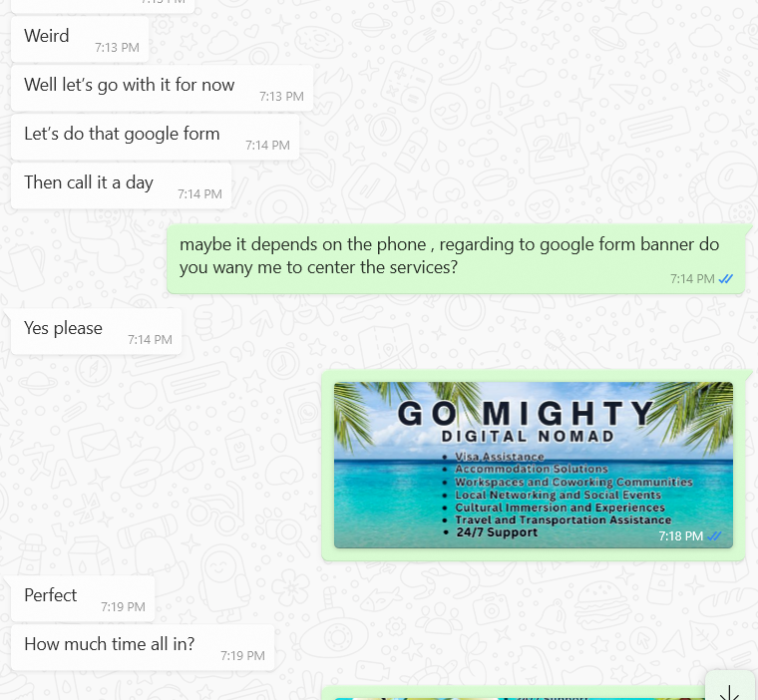Viewport: 758px width, 700px height.
Task: Click the 7:13 PM timestamp next to "Weird"
Action: [117, 48]
